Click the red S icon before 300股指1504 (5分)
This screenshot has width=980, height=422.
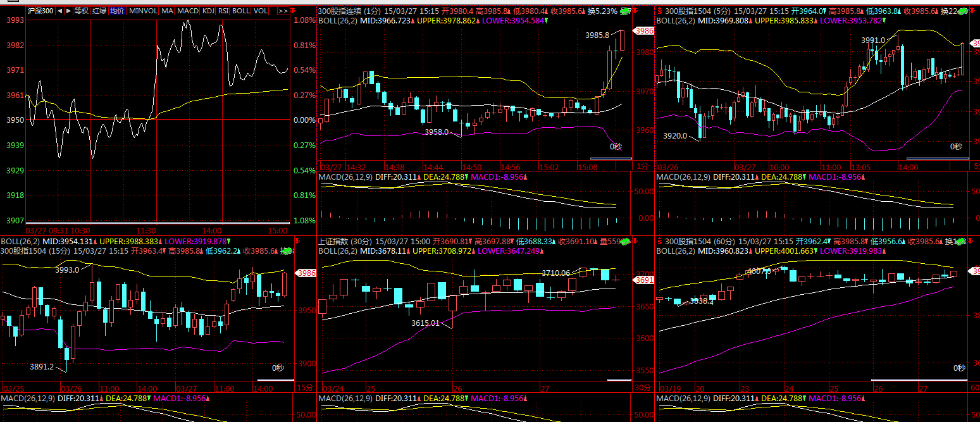coord(659,11)
